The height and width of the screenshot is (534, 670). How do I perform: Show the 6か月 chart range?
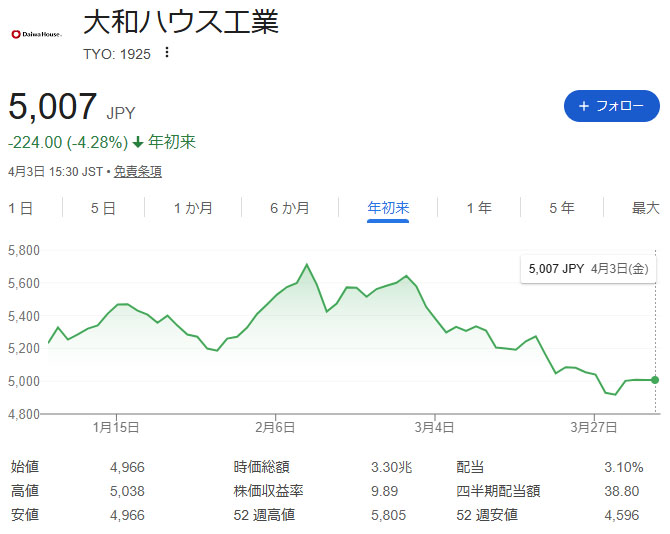coord(289,208)
